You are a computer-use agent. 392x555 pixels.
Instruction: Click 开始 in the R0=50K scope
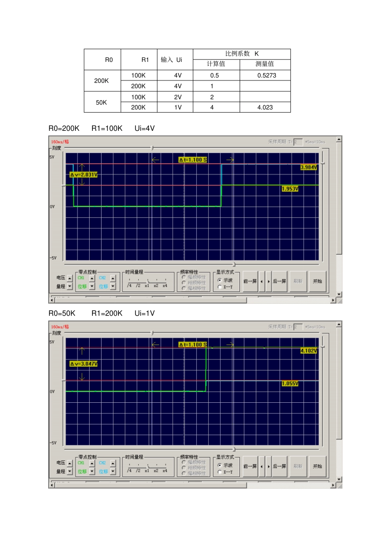317,466
